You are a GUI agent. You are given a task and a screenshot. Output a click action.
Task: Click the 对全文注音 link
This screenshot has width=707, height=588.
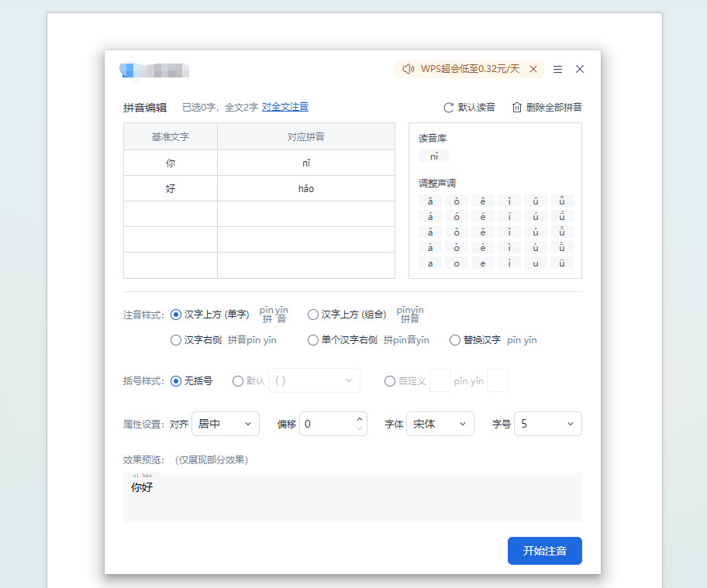pos(285,107)
